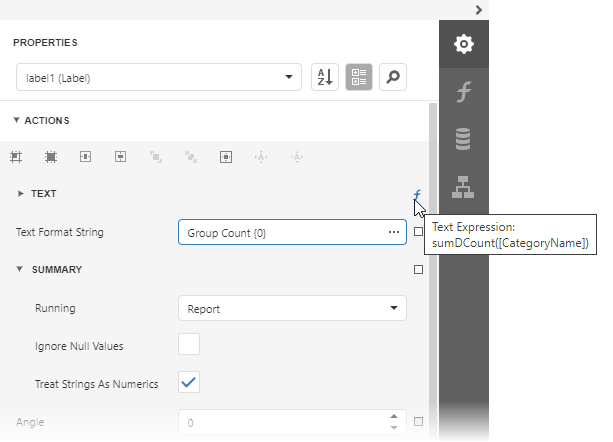Toggle Ignore Null Values checkbox

click(189, 346)
